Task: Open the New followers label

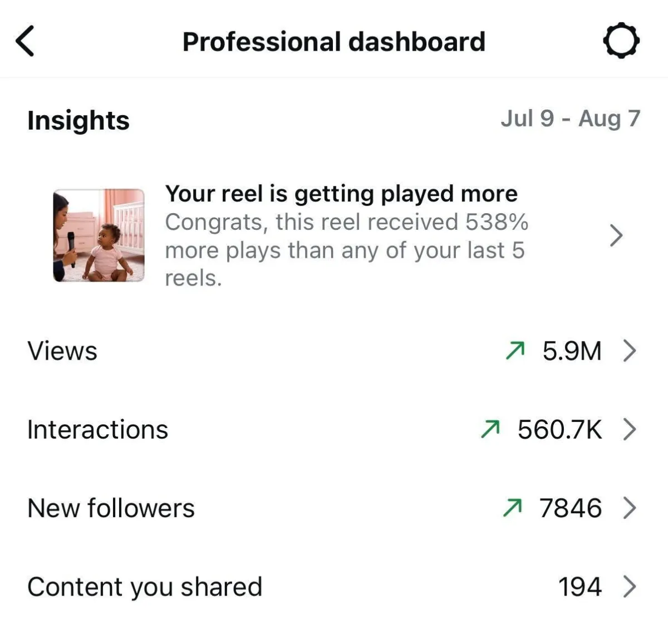Action: [x=111, y=508]
